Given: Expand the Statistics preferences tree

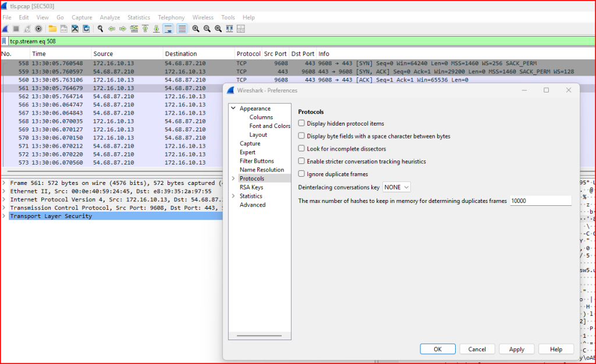Looking at the screenshot, I should (233, 196).
